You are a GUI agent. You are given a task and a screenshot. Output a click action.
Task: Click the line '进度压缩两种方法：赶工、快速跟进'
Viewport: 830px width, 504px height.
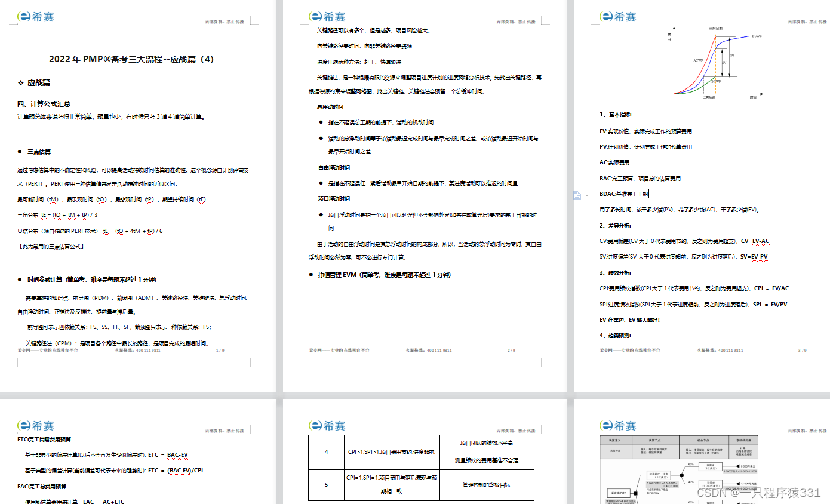[359, 62]
